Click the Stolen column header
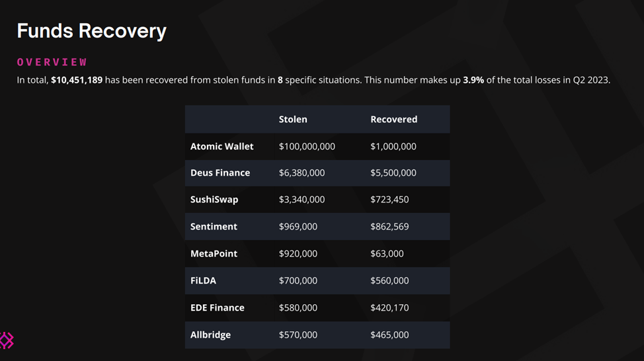The width and height of the screenshot is (644, 361). click(293, 120)
